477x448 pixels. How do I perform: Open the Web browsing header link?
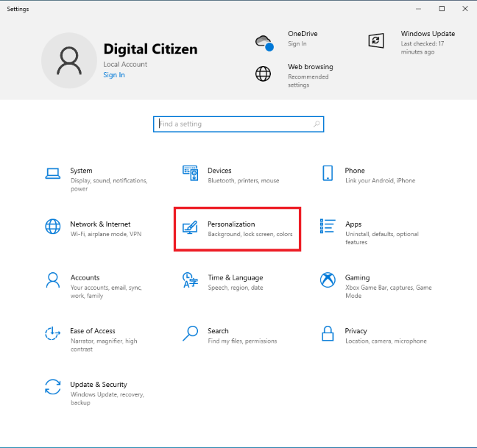(311, 66)
